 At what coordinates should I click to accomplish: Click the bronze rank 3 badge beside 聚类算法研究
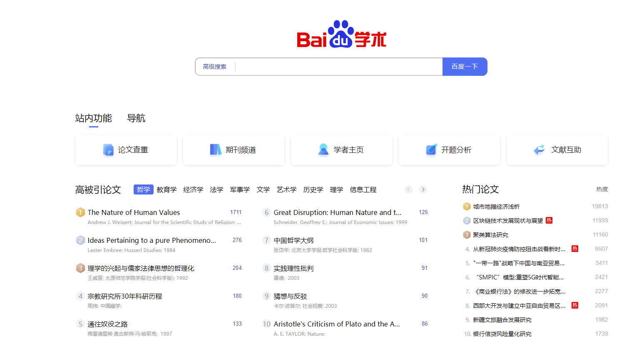click(467, 235)
